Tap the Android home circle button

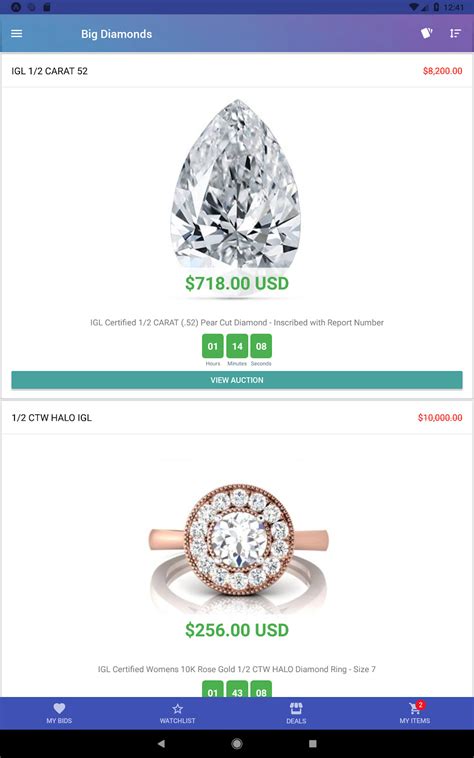237,743
